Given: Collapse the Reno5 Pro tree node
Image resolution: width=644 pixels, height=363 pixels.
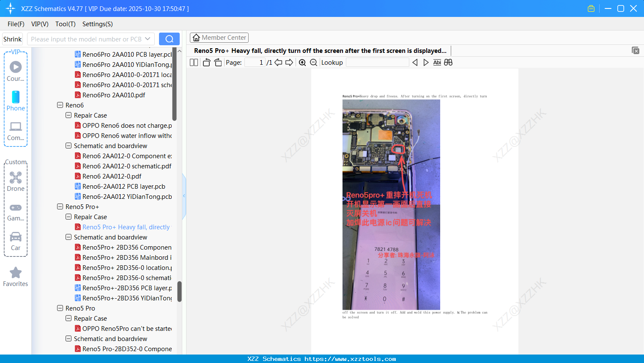Looking at the screenshot, I should (60, 308).
